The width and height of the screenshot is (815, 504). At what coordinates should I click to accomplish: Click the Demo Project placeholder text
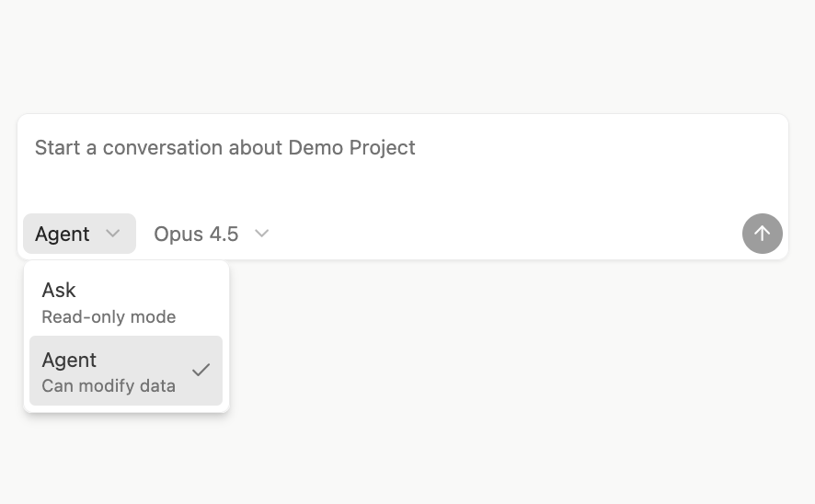coord(351,147)
